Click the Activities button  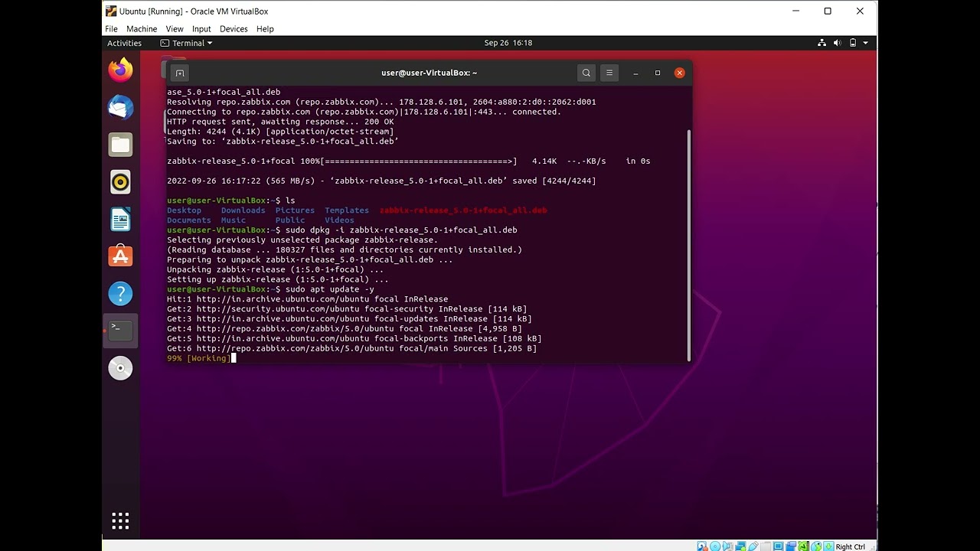[x=125, y=43]
